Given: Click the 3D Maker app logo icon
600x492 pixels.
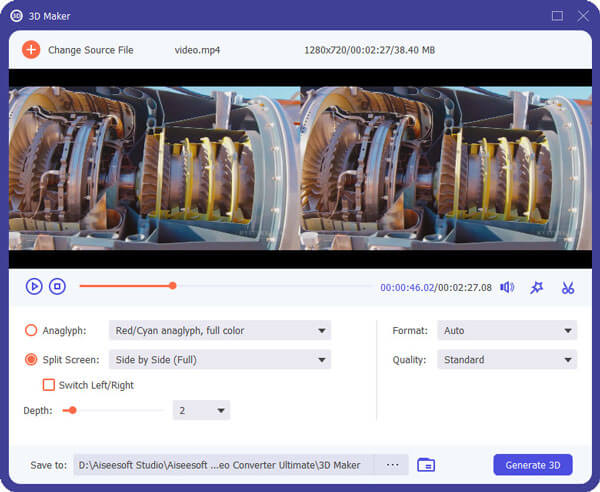Looking at the screenshot, I should pyautogui.click(x=16, y=16).
